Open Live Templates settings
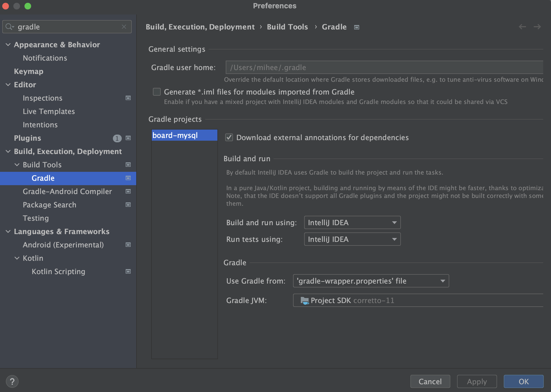The height and width of the screenshot is (392, 551). (49, 111)
